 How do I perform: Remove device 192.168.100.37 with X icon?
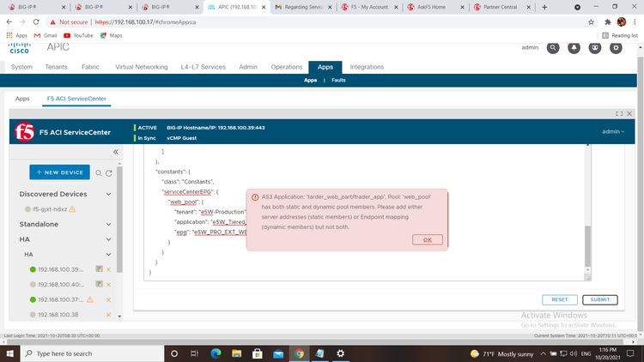[x=109, y=299]
